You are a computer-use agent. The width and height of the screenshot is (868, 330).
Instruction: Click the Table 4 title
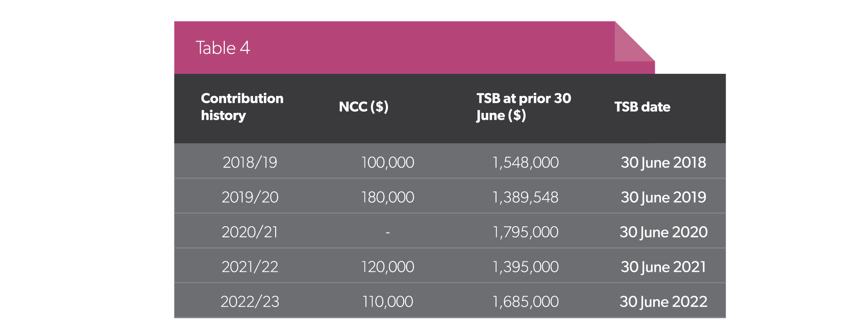click(x=223, y=48)
